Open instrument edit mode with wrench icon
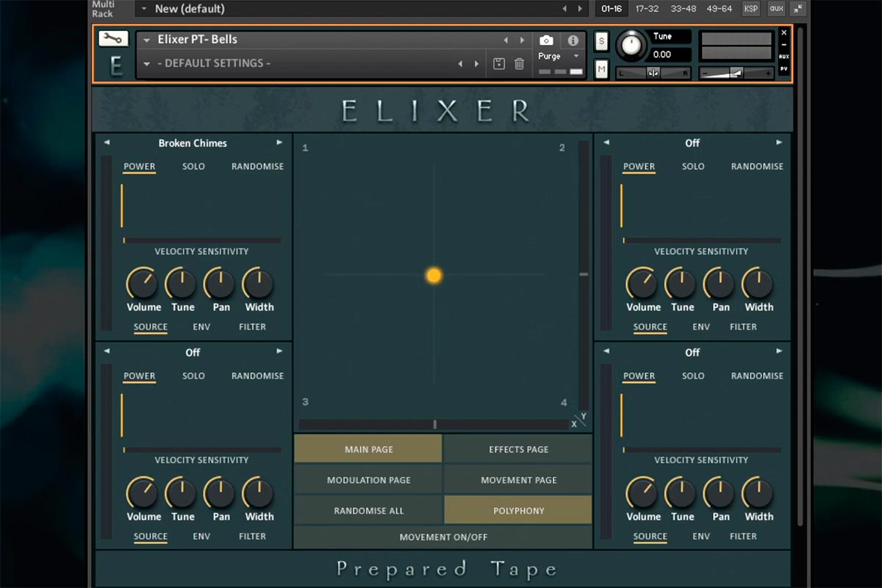 [x=113, y=39]
